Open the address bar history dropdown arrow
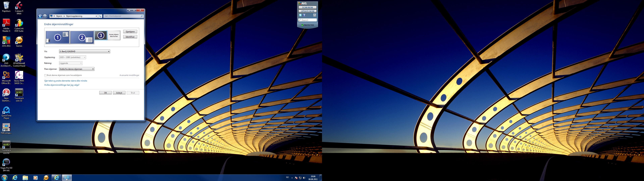This screenshot has width=644, height=181. point(96,16)
